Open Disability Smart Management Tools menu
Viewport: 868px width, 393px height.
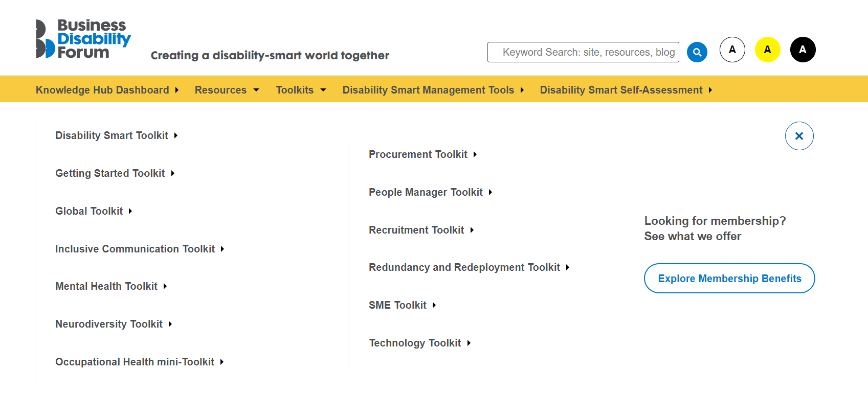point(428,90)
